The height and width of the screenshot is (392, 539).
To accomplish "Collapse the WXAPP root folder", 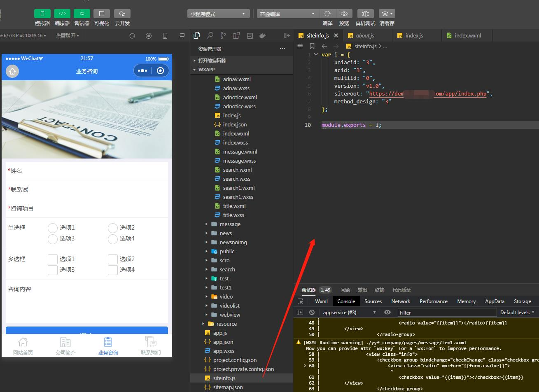I will coord(242,70).
